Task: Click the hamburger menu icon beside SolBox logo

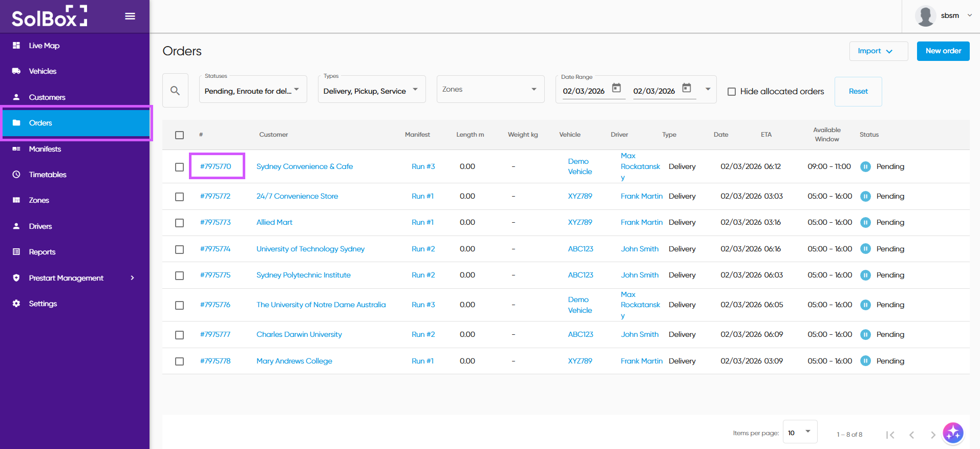Action: 130,16
